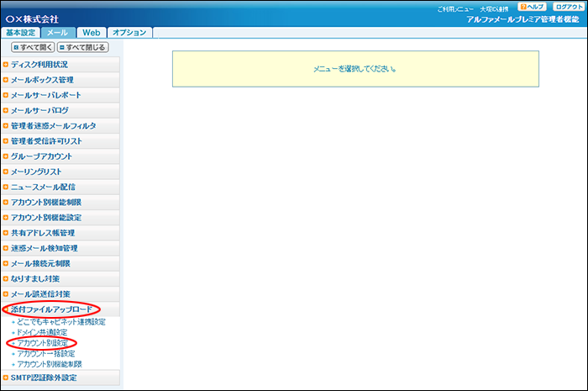The image size is (588, 391).
Task: Click the orange icon next to なりすまし対策
Action: pos(6,278)
